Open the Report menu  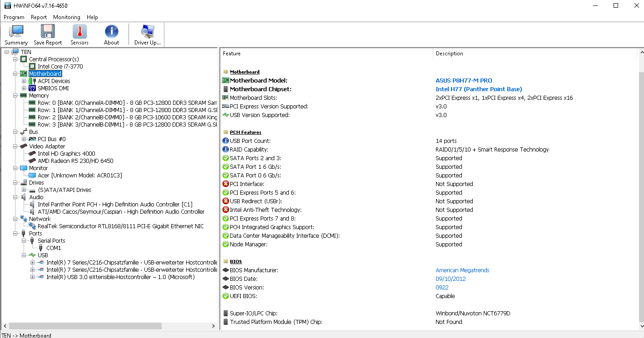pyautogui.click(x=39, y=17)
